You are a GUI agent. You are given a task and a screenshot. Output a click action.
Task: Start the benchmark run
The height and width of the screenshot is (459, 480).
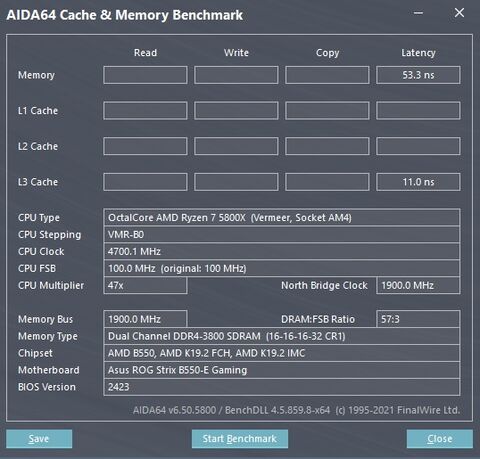pos(240,439)
